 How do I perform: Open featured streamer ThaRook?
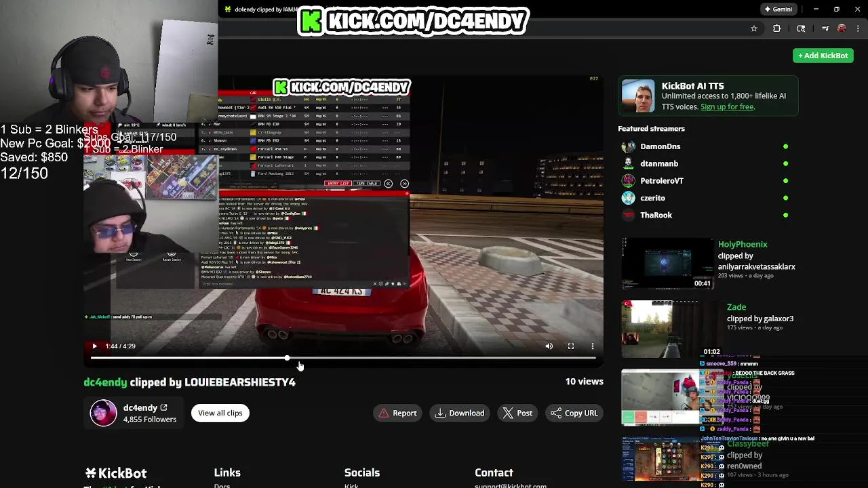click(x=656, y=215)
